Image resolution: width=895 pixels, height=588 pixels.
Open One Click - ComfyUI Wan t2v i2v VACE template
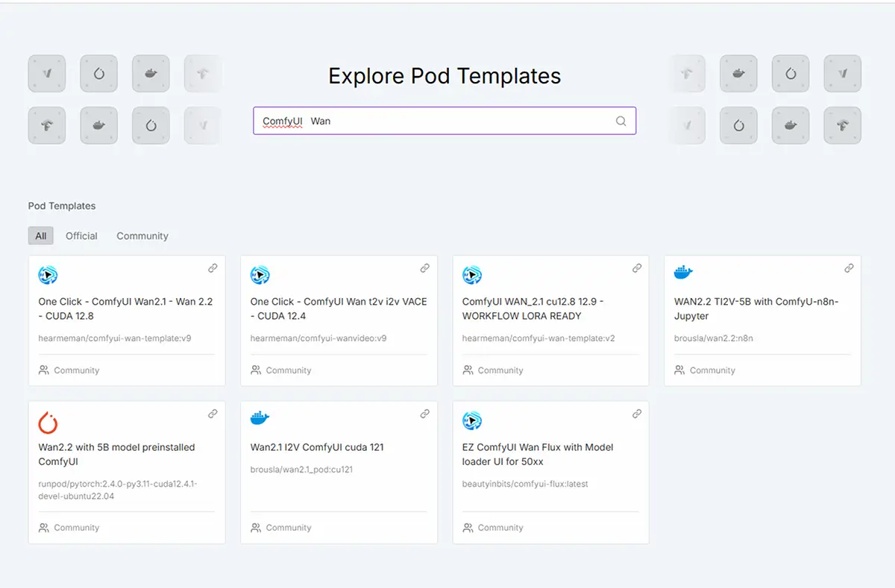pos(339,309)
